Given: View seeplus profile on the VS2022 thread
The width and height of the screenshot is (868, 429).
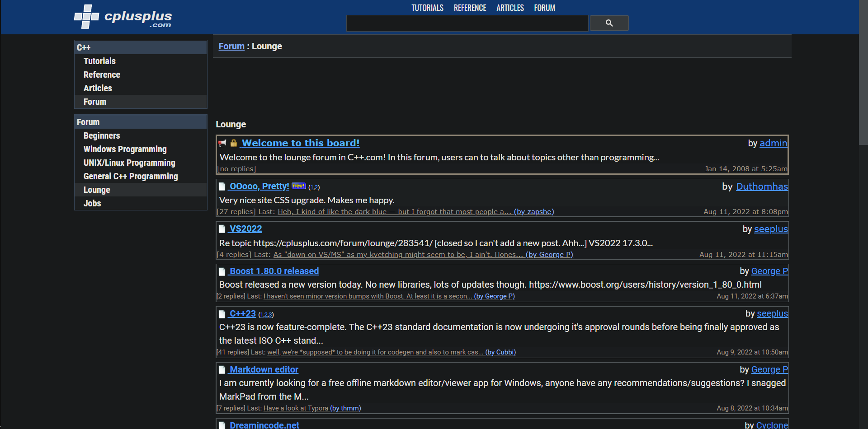Looking at the screenshot, I should pyautogui.click(x=771, y=229).
